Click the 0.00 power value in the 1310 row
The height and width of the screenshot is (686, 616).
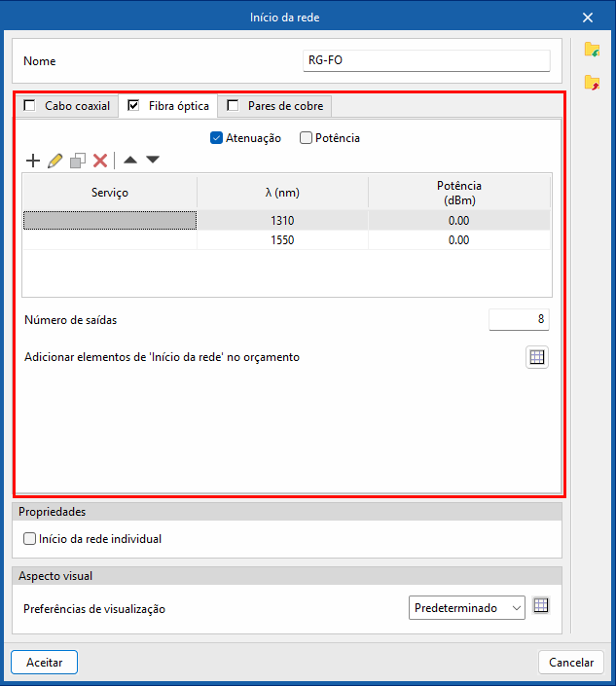click(459, 220)
